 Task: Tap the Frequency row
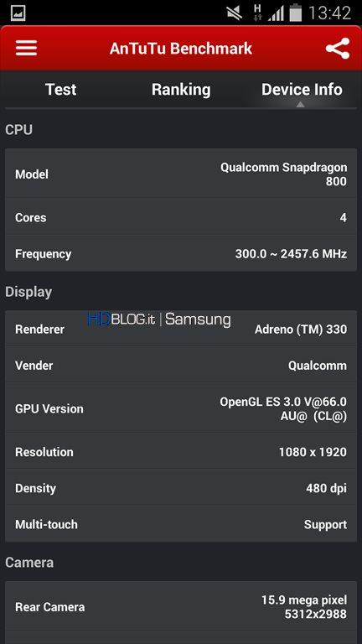(181, 253)
